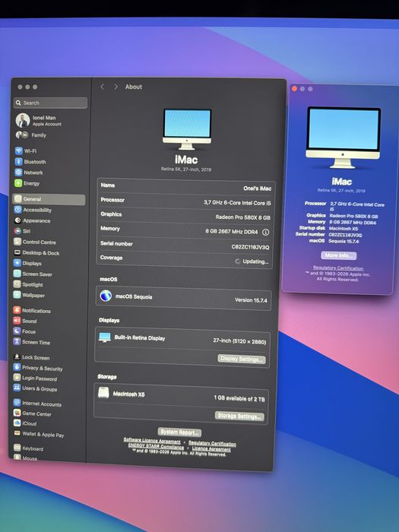Viewport: 399px width, 532px height.
Task: Open Spotlight settings
Action: pyautogui.click(x=29, y=284)
